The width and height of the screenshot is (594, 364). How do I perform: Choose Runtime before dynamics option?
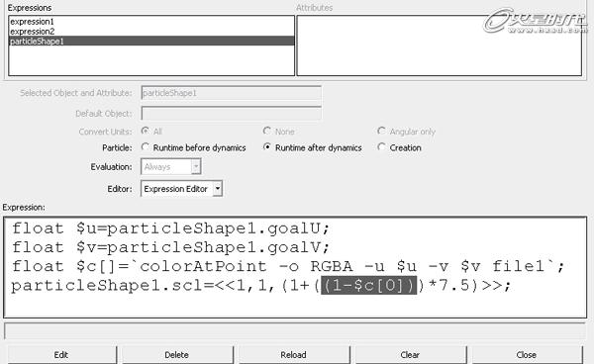[x=146, y=146]
